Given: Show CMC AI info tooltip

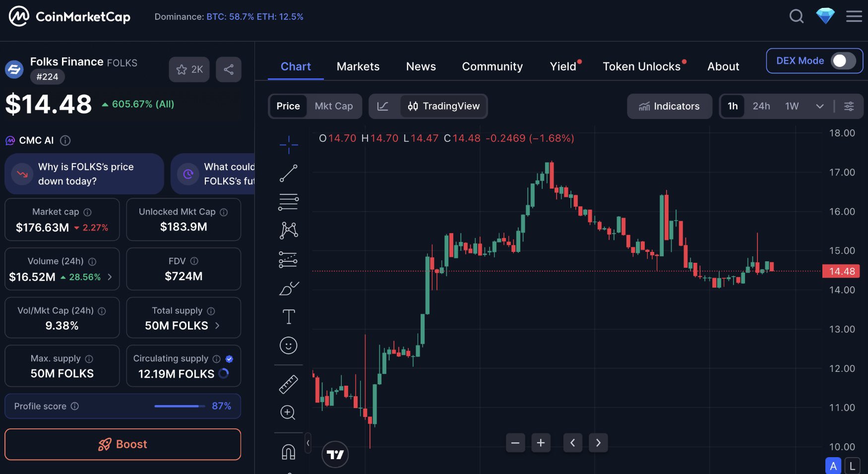Looking at the screenshot, I should click(65, 141).
